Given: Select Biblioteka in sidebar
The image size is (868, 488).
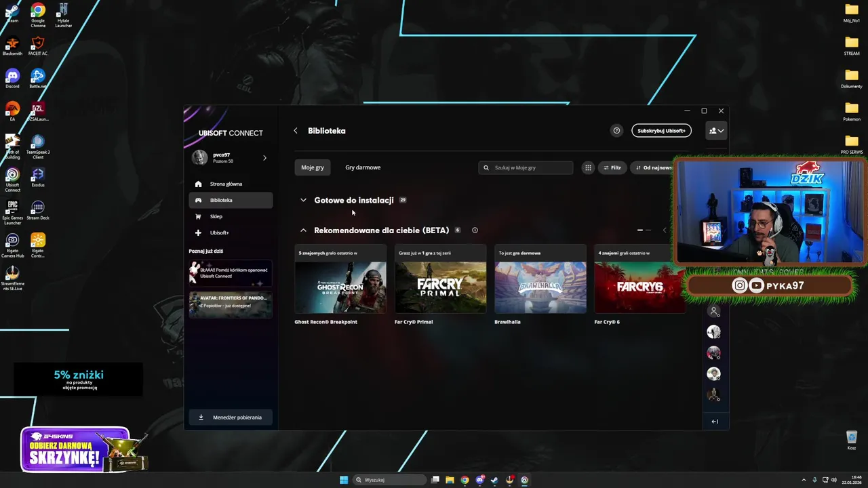Looking at the screenshot, I should [x=231, y=200].
